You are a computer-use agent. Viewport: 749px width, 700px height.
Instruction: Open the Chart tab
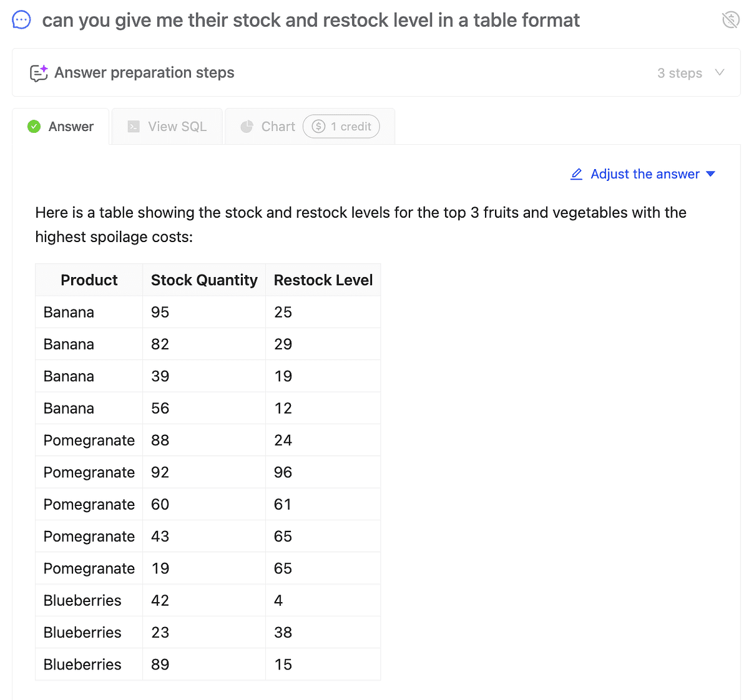click(x=278, y=127)
